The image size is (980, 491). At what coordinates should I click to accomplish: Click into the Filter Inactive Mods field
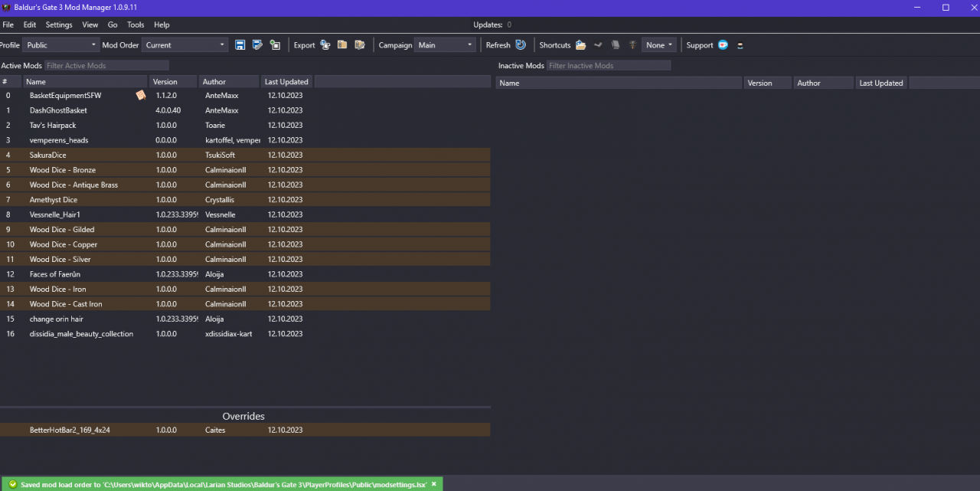click(609, 66)
